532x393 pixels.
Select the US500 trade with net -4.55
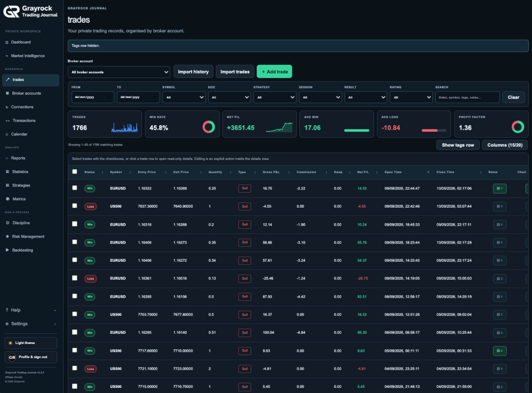[74, 206]
